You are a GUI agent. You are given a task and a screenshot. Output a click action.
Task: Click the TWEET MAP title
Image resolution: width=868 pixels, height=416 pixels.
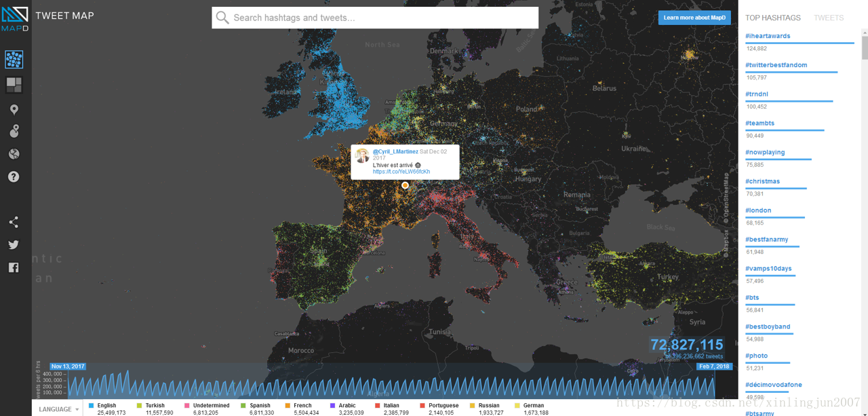click(64, 16)
